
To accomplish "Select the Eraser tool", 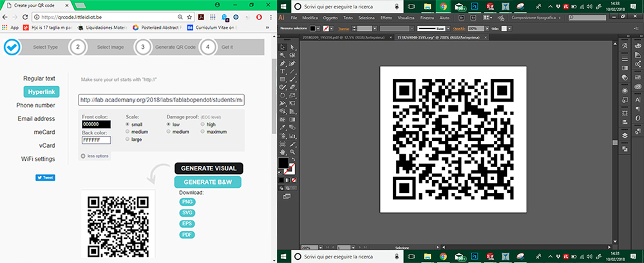I will pyautogui.click(x=293, y=87).
